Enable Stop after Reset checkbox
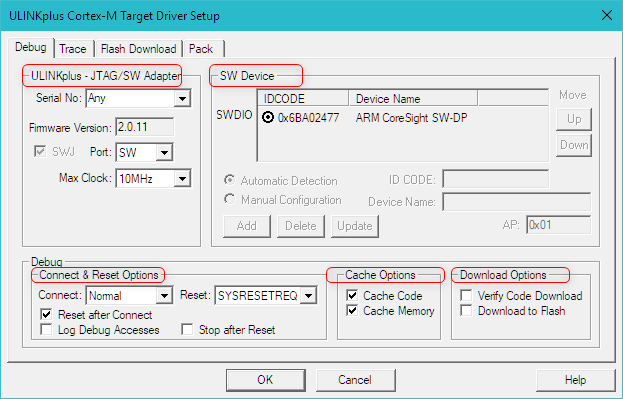Image resolution: width=623 pixels, height=399 pixels. (x=187, y=329)
